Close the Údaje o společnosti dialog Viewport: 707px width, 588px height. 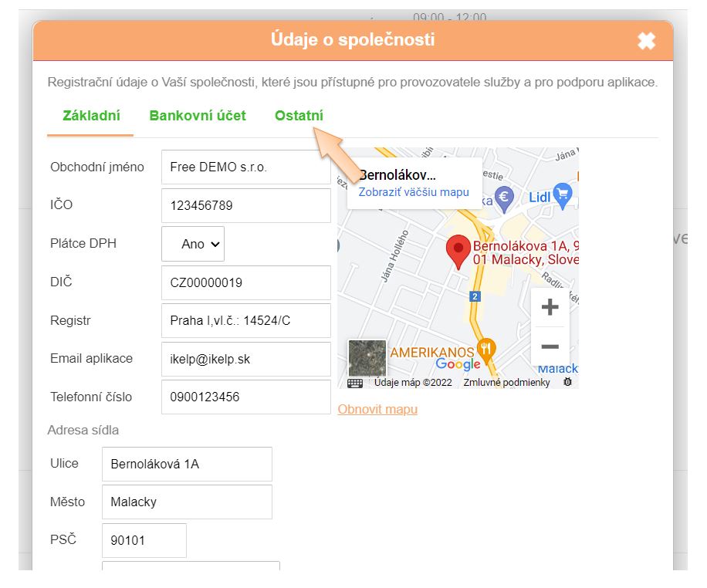point(646,41)
